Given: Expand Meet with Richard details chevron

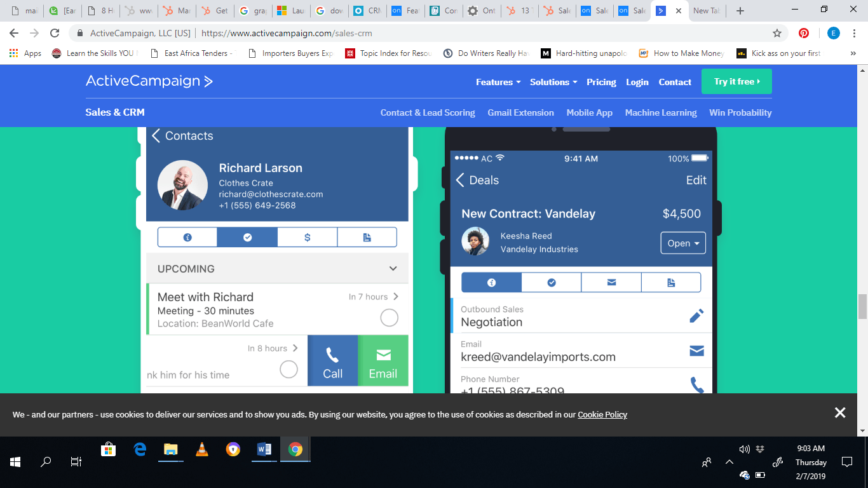Looking at the screenshot, I should [396, 297].
